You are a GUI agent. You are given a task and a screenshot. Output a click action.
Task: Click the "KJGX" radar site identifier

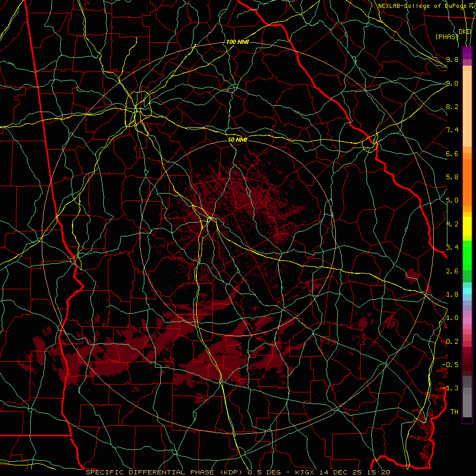[x=305, y=472]
